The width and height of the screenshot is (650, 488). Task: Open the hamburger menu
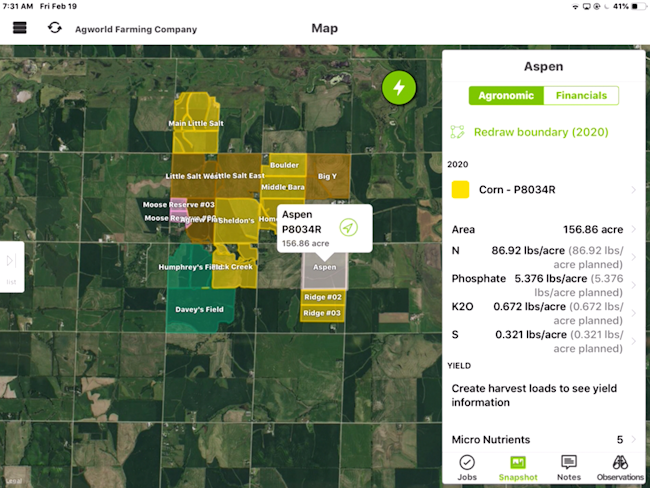[19, 28]
